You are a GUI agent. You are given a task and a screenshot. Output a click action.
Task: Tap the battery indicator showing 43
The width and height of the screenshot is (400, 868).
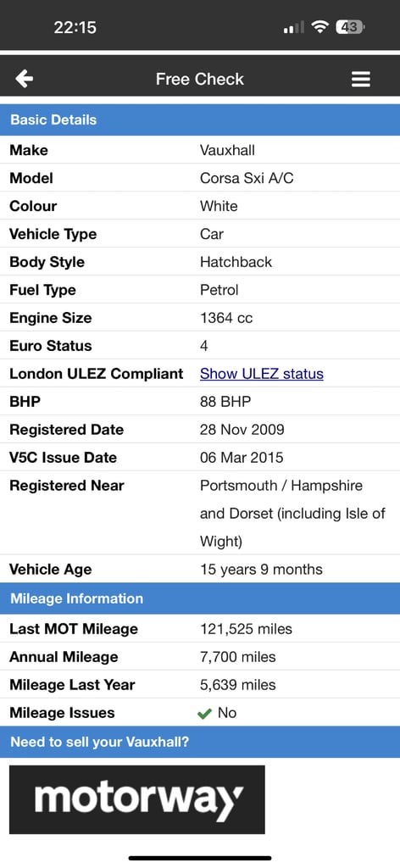350,26
